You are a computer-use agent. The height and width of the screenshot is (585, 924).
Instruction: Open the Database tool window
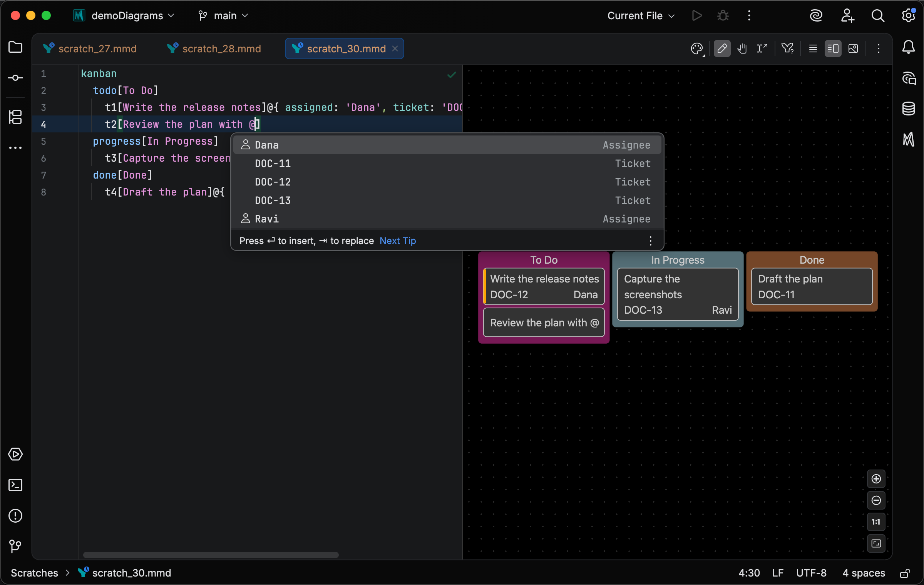pyautogui.click(x=909, y=109)
